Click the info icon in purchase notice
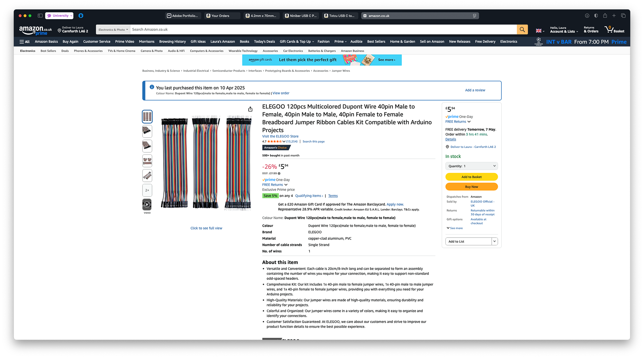This screenshot has width=644, height=358. (152, 87)
